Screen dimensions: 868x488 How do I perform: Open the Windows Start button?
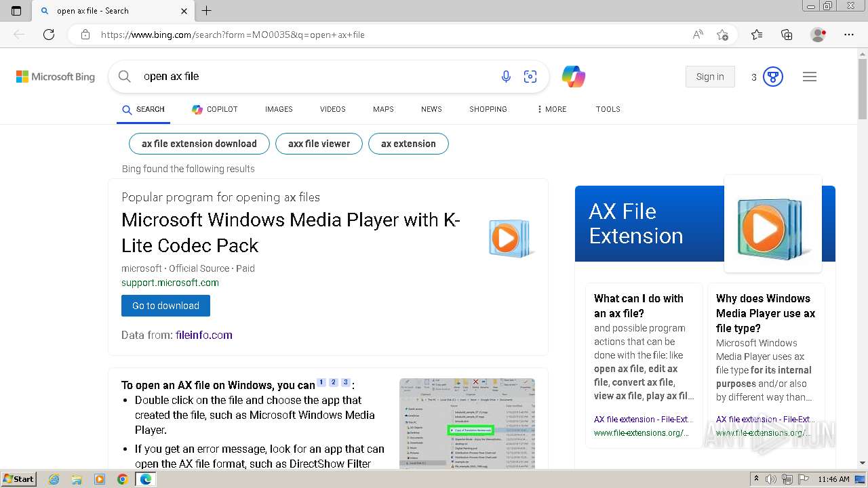click(19, 479)
